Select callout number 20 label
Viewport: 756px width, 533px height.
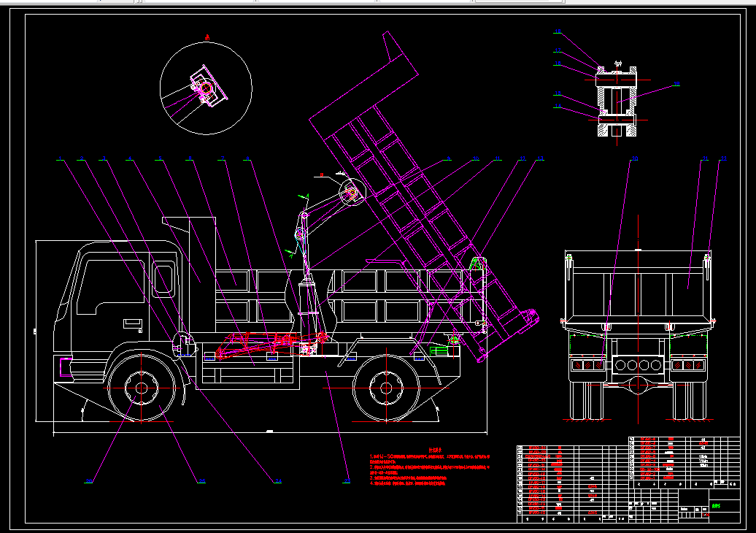tap(635, 158)
